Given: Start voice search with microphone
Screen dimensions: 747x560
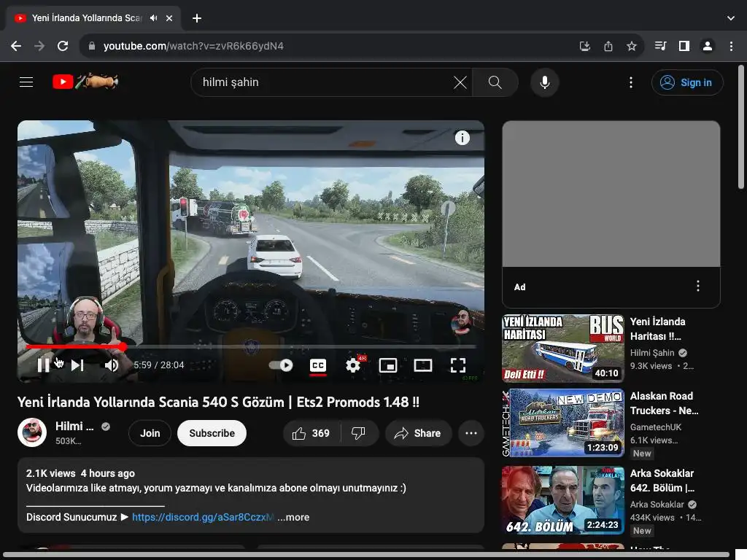Looking at the screenshot, I should 544,82.
